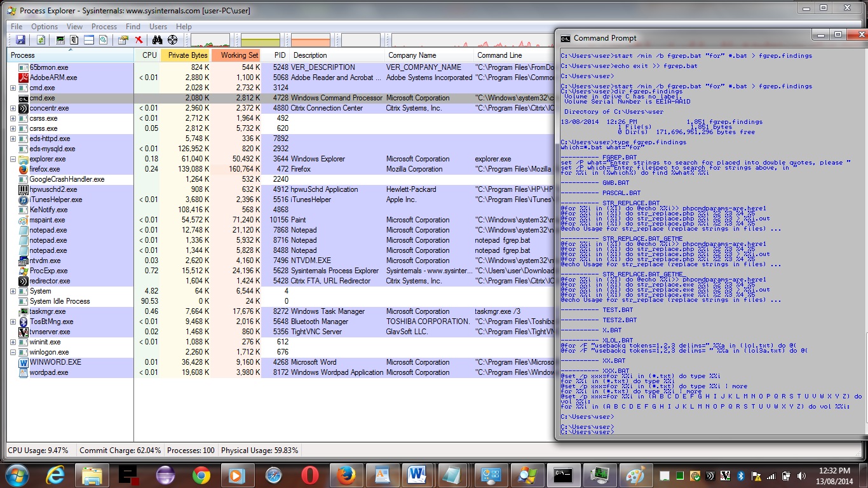The height and width of the screenshot is (488, 868).
Task: Click the Properties toolbar icon
Action: (123, 40)
